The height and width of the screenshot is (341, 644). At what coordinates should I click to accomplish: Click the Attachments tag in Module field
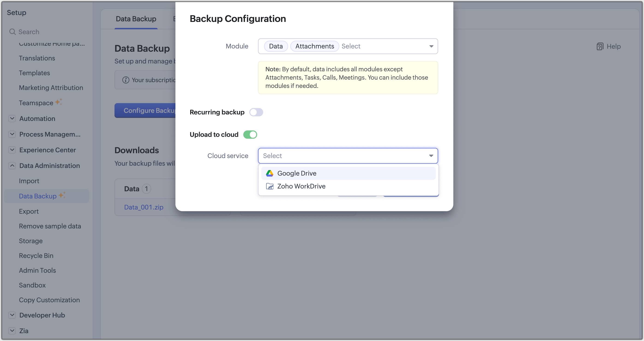point(315,46)
